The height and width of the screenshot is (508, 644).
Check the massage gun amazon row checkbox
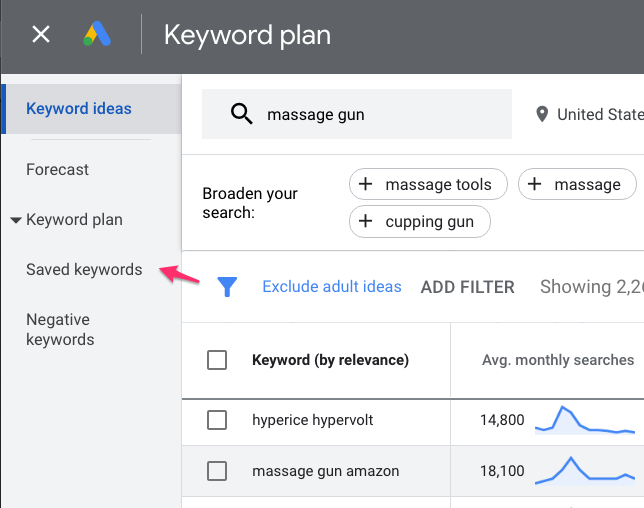point(217,471)
